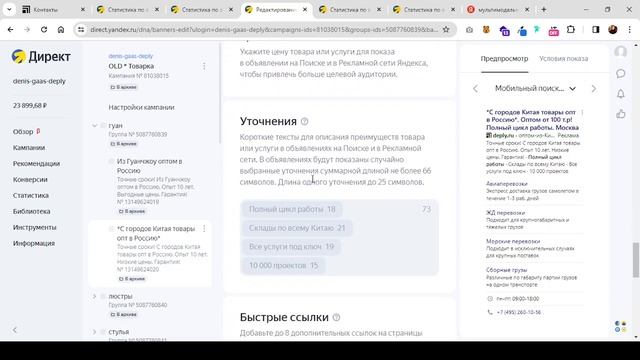Switch to the мультимодаль browser tab
This screenshot has width=640, height=360.
click(x=498, y=9)
